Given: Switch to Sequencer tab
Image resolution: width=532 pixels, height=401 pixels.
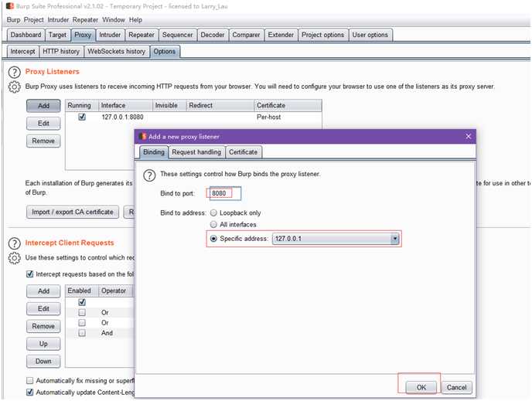Looking at the screenshot, I should tap(177, 35).
